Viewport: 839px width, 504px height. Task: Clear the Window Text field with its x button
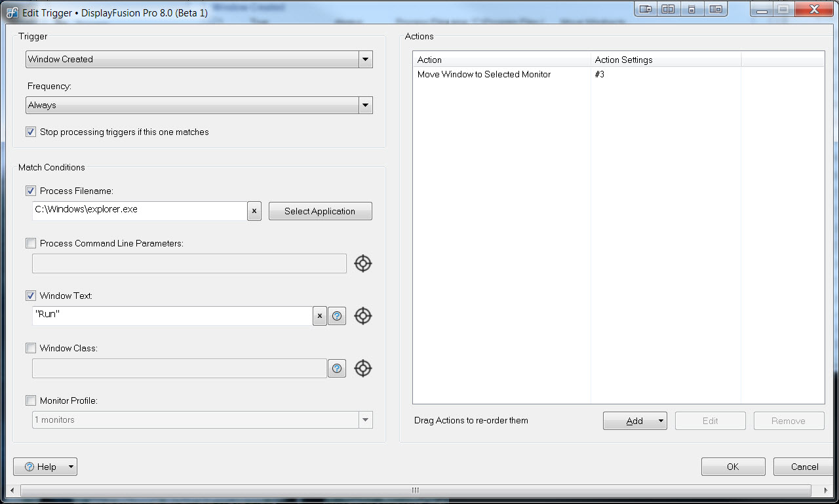319,316
